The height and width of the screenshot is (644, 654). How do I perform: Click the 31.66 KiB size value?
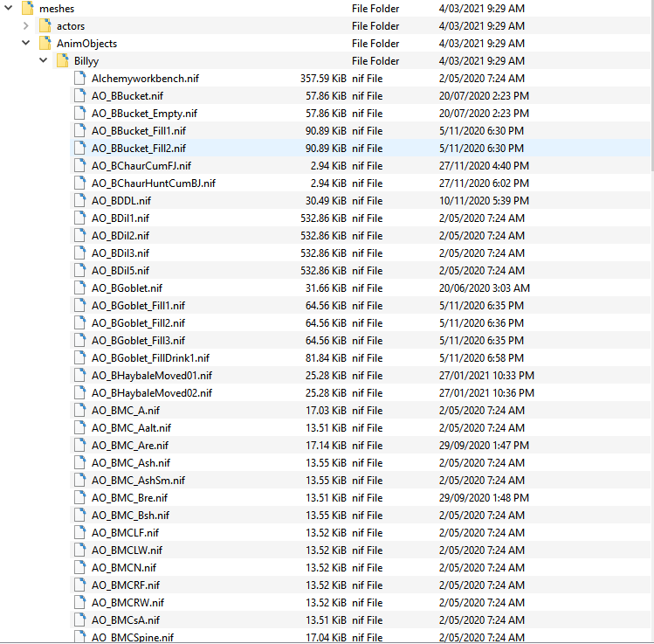pos(326,288)
